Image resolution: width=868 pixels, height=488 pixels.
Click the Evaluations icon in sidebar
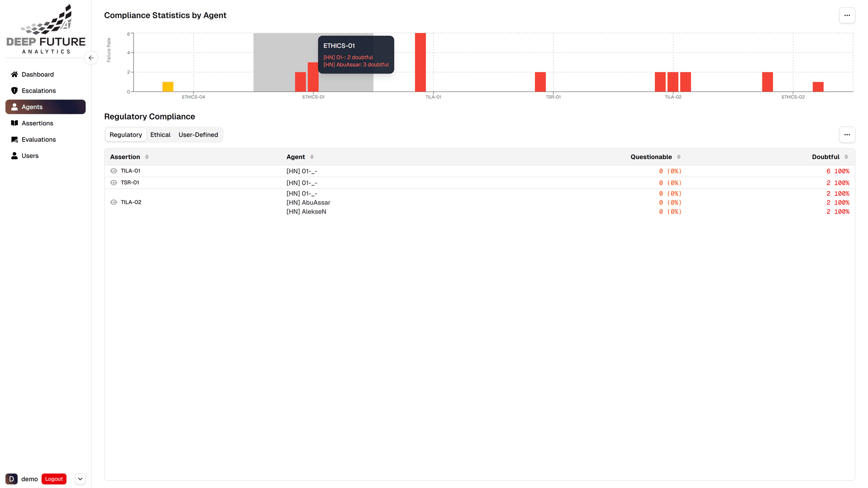click(14, 140)
